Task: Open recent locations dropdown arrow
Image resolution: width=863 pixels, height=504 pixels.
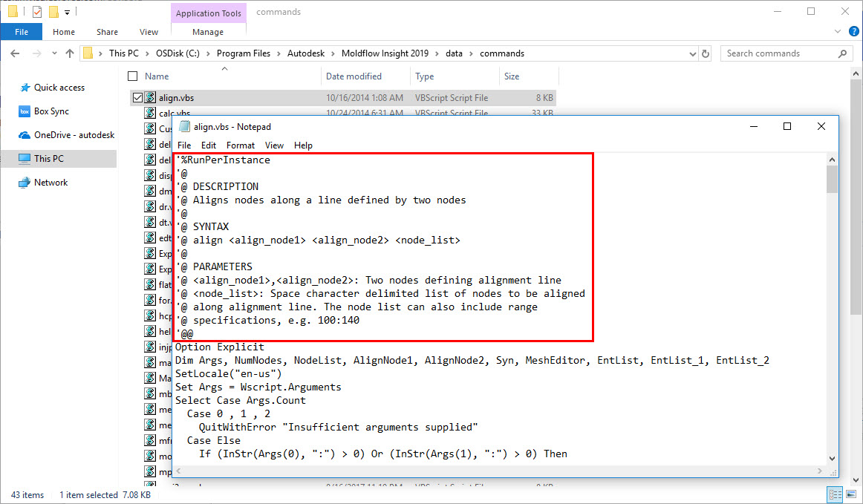Action: point(54,53)
